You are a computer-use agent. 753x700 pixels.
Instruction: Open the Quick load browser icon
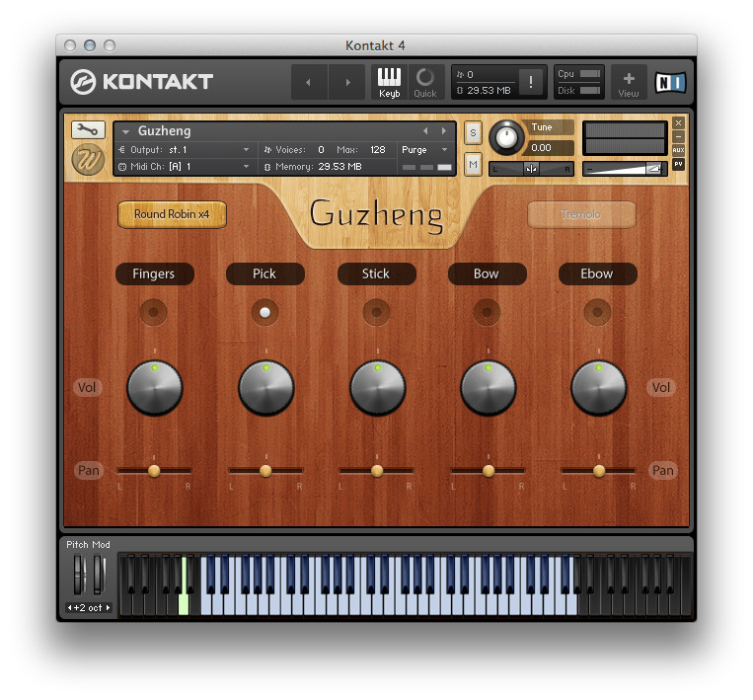[424, 81]
